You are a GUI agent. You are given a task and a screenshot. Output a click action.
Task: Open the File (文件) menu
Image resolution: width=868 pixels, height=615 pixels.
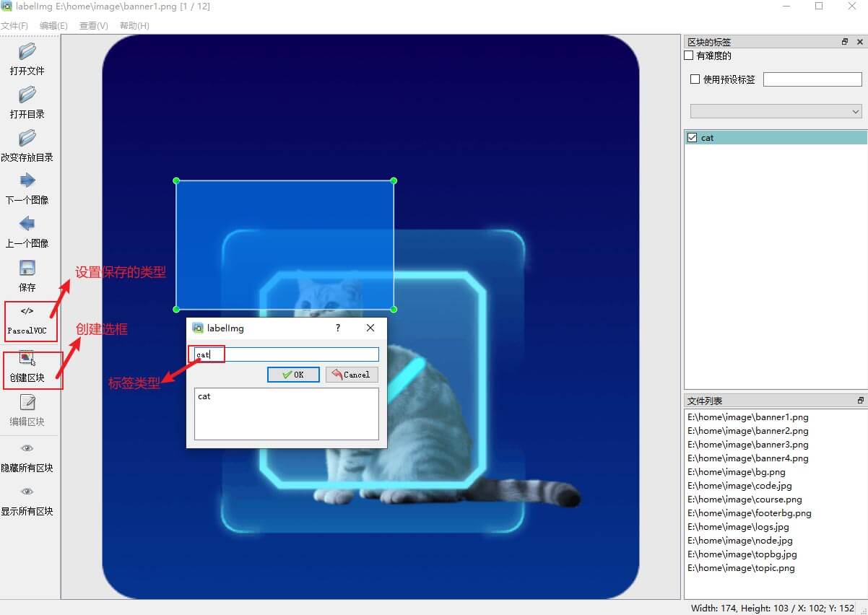pyautogui.click(x=14, y=26)
